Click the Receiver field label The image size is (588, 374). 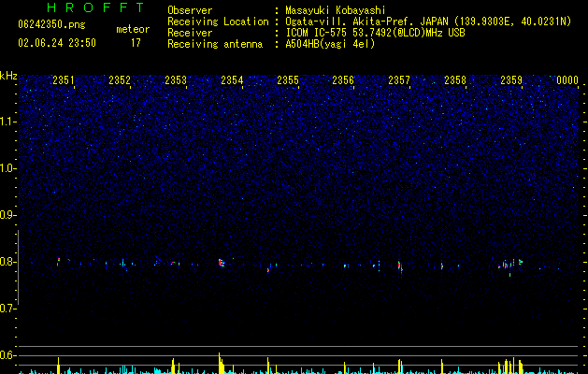190,33
